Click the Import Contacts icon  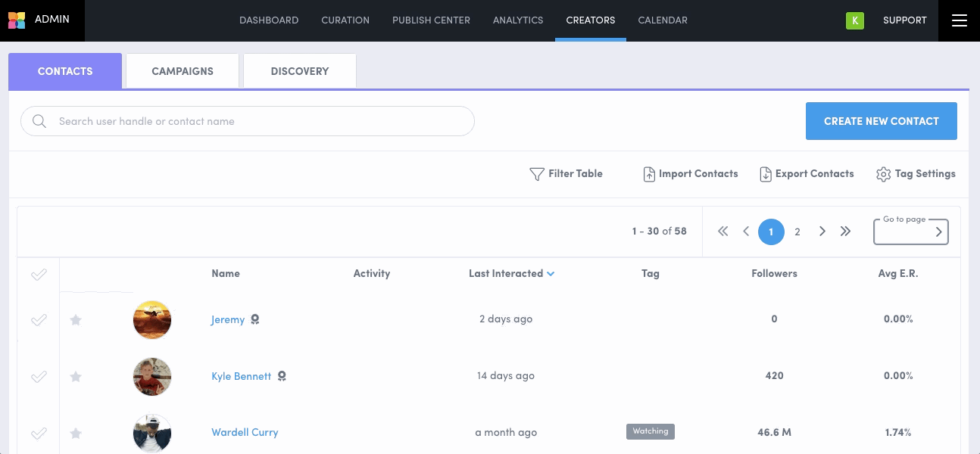(649, 174)
